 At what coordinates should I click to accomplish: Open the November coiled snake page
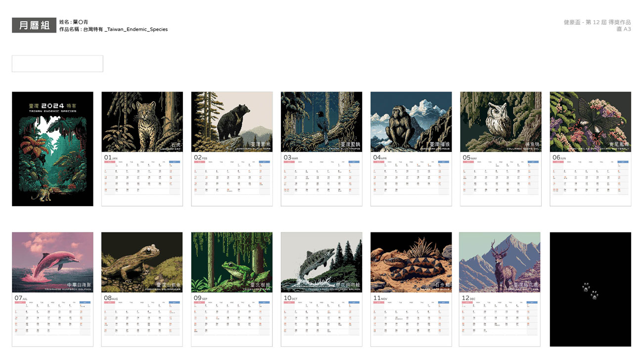coord(411,263)
